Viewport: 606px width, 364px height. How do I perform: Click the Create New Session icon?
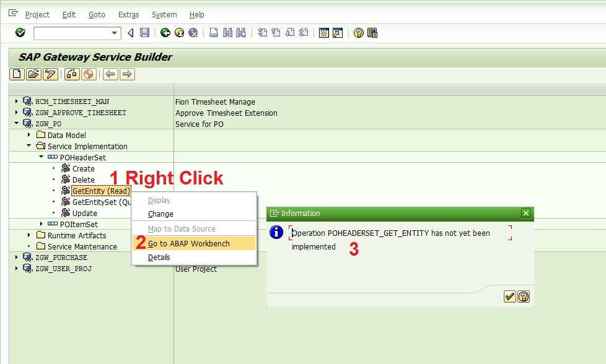[324, 33]
